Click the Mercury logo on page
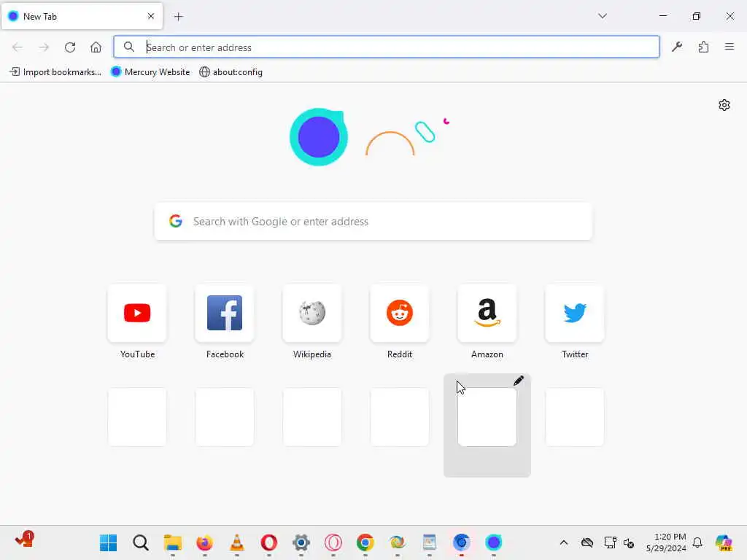 (x=319, y=136)
